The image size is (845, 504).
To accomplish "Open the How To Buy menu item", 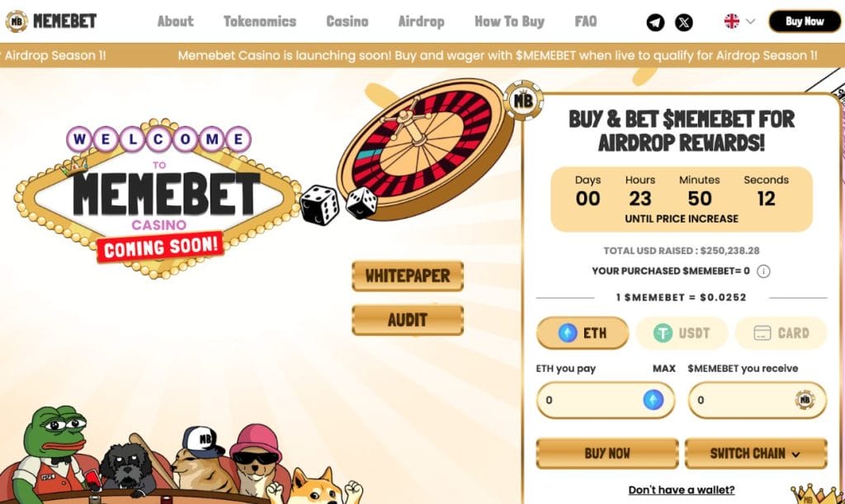I will (509, 21).
